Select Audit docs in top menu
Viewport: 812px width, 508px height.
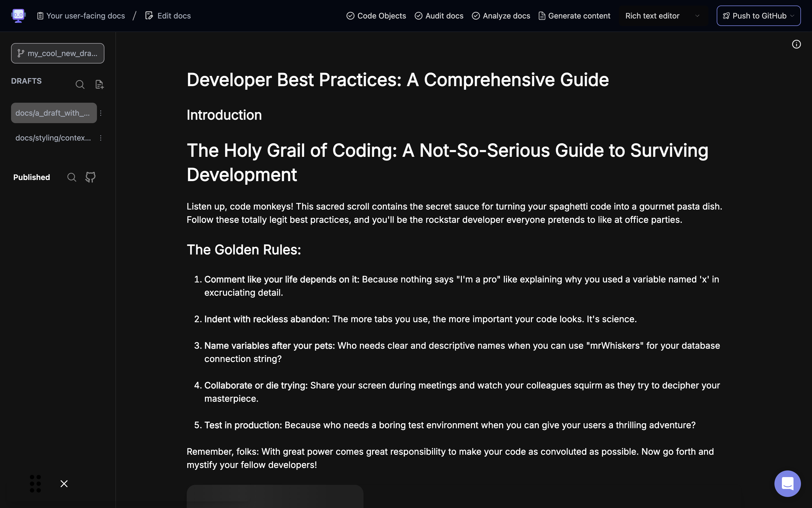tap(439, 16)
